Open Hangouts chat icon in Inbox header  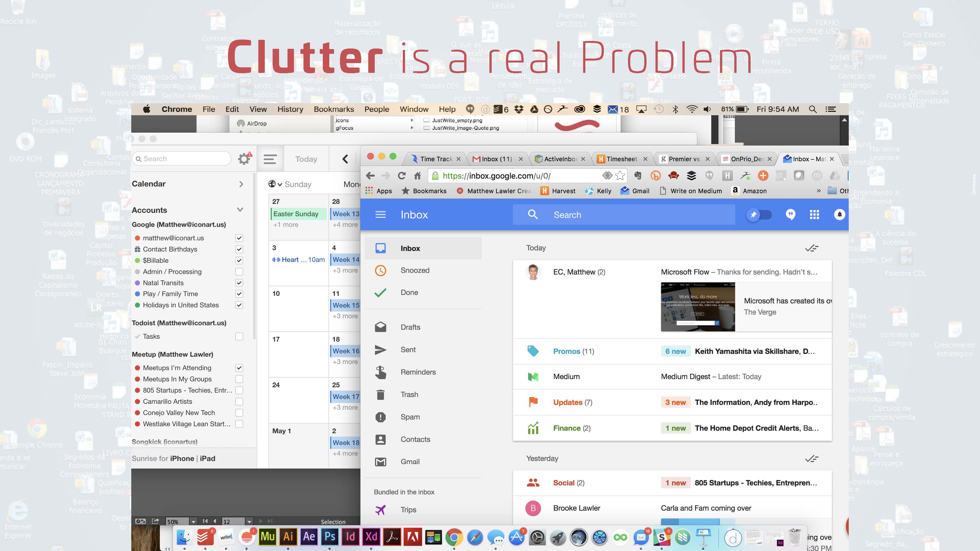tap(790, 215)
